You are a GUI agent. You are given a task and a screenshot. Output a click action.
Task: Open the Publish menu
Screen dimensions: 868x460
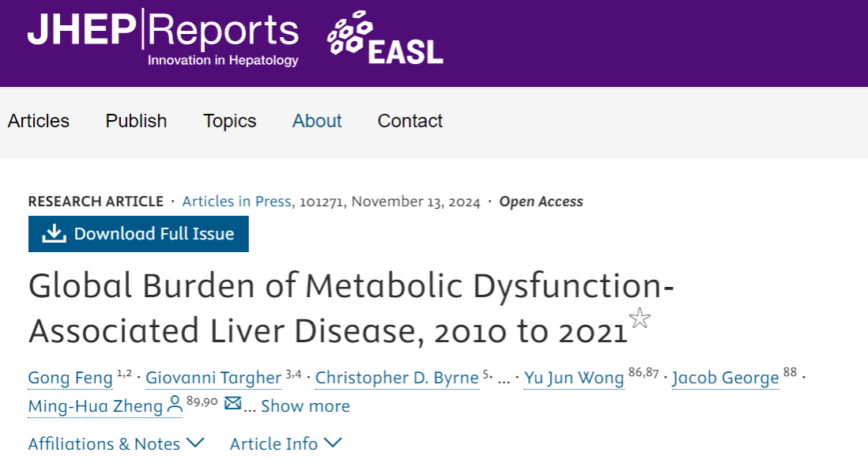click(x=136, y=121)
